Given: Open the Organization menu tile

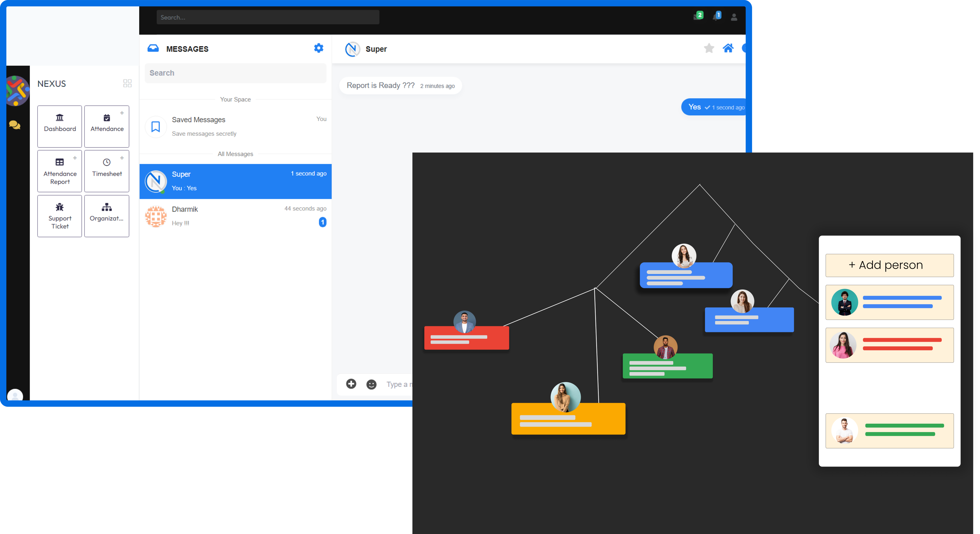Looking at the screenshot, I should [106, 216].
